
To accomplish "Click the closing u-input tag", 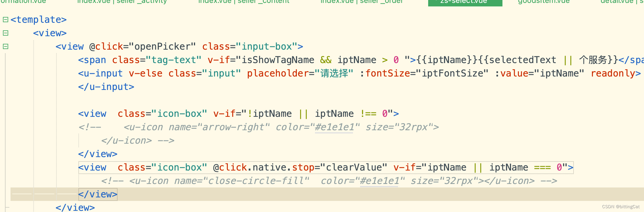I will (x=106, y=87).
